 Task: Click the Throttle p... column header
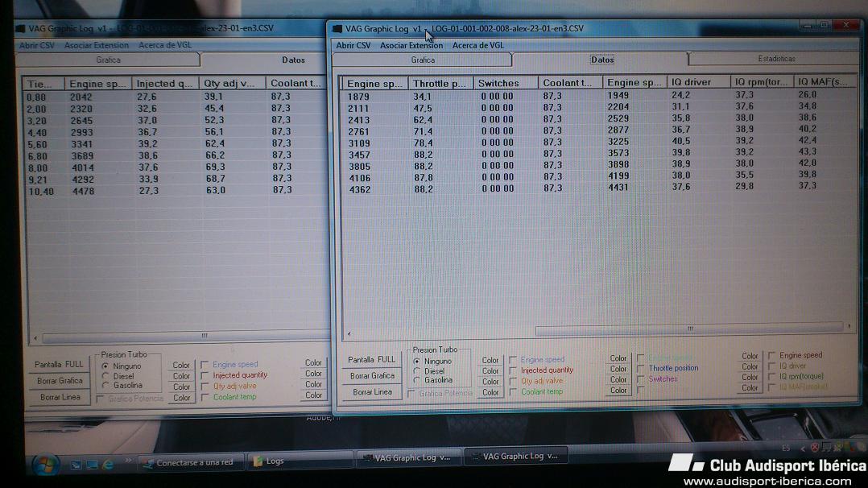(440, 83)
